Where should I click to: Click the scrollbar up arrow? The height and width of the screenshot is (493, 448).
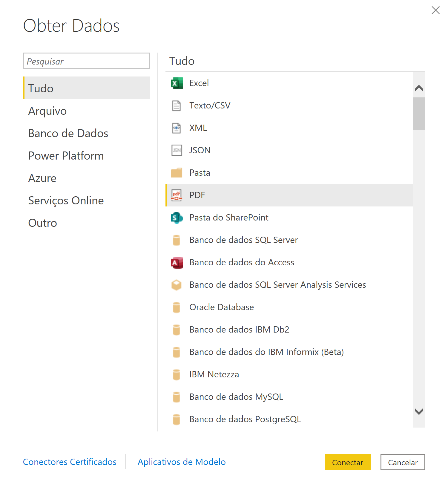click(419, 88)
